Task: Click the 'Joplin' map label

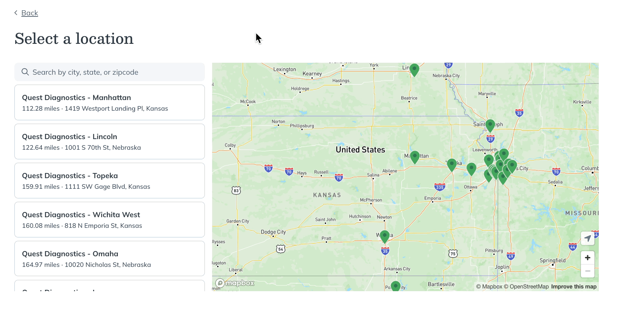Action: 502,267
